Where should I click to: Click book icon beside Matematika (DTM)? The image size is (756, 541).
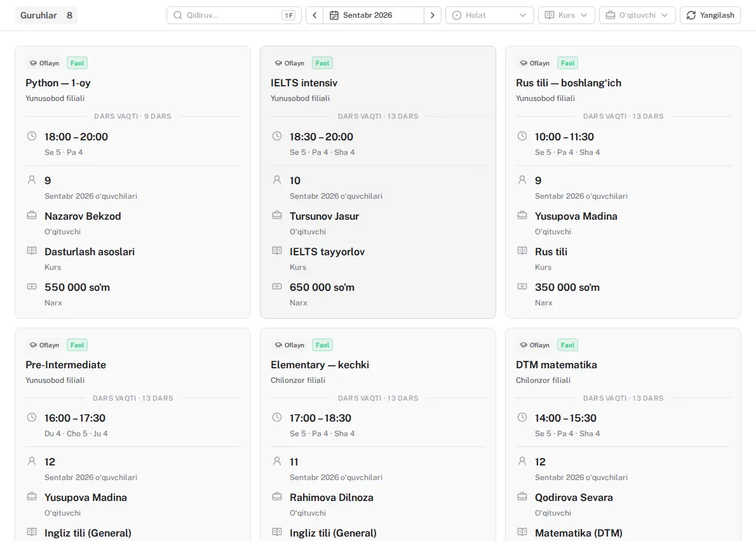522,532
